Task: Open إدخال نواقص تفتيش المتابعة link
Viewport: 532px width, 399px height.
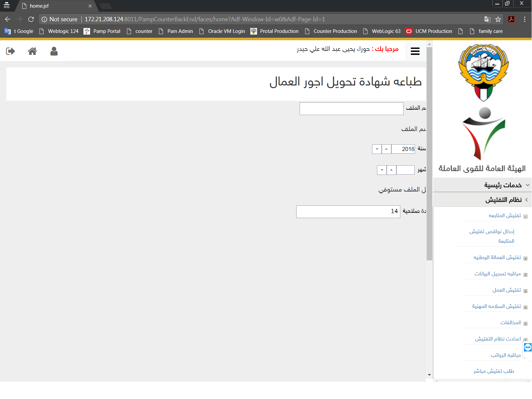Action: click(492, 236)
